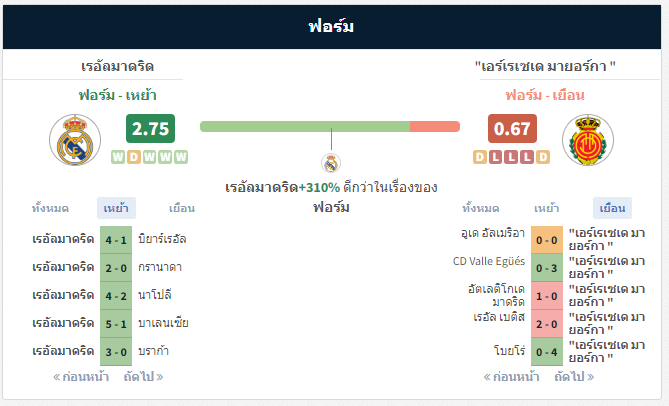This screenshot has width=669, height=406.
Task: Select เหย้า tab under Mallorca
Action: coord(547,208)
